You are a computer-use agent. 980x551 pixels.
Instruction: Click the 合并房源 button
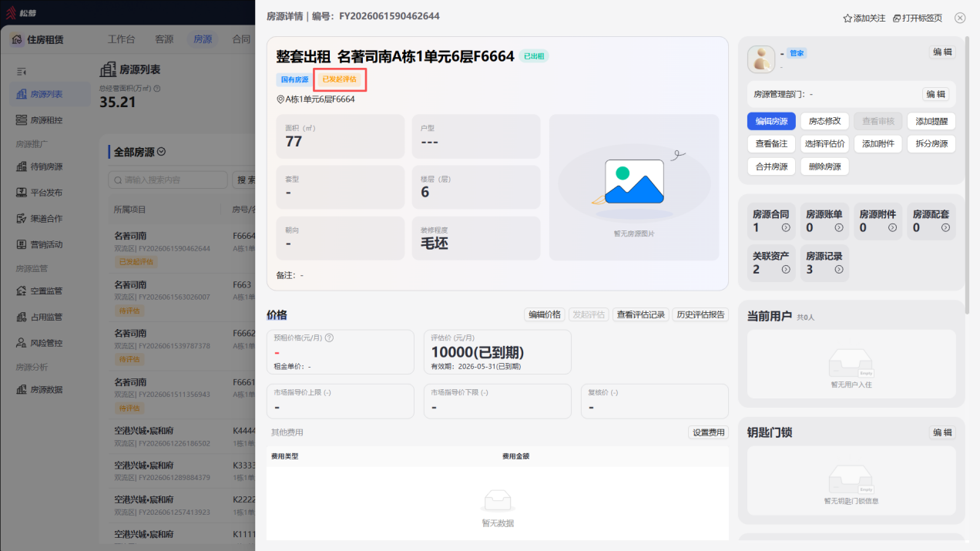[771, 166]
